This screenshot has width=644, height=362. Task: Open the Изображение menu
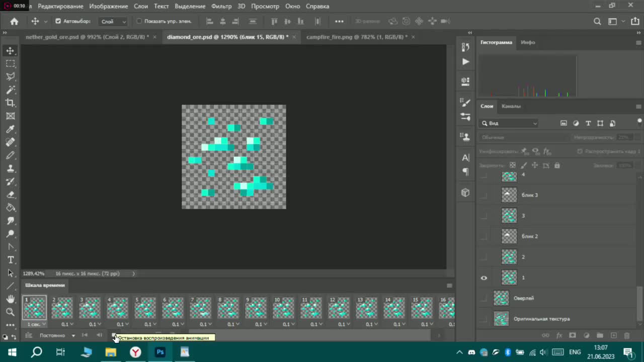[109, 6]
